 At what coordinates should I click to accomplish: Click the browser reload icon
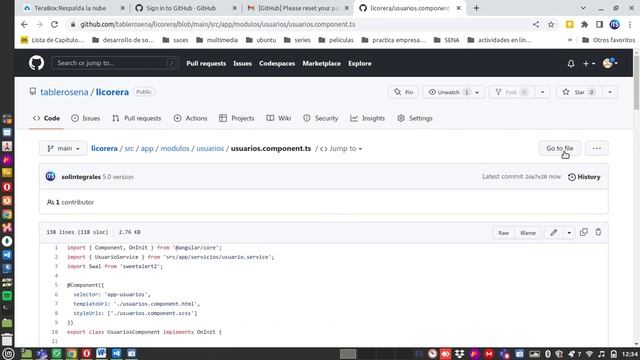(54, 24)
